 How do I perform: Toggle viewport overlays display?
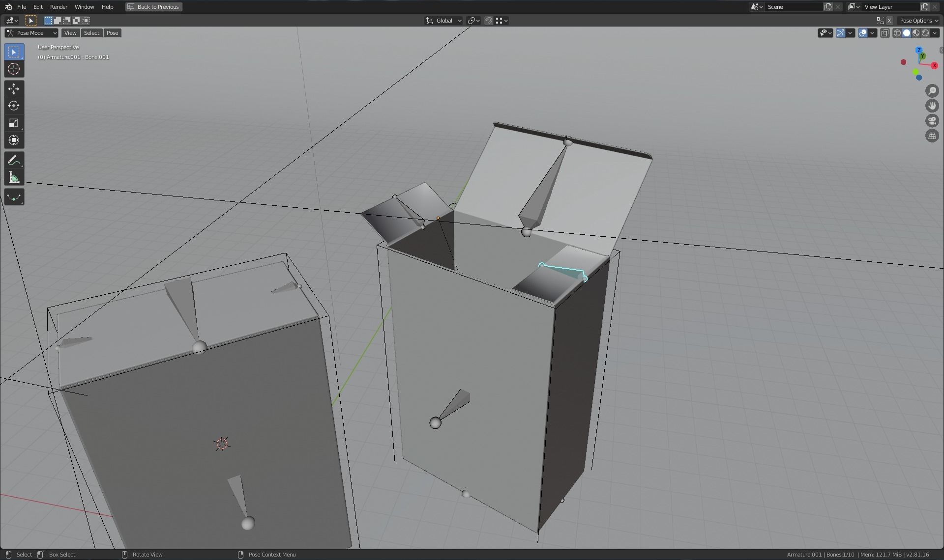click(863, 33)
